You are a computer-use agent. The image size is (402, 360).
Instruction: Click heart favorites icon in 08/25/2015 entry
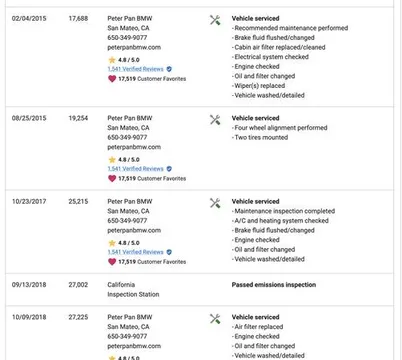(112, 179)
